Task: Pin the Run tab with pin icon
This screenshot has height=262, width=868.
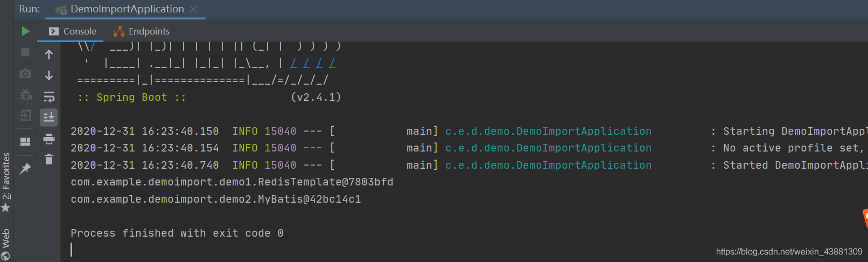Action: 25,169
